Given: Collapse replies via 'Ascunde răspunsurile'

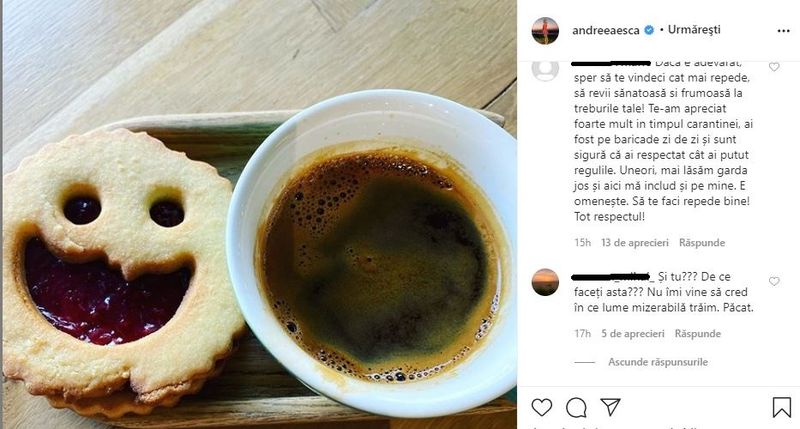Looking at the screenshot, I should point(658,362).
